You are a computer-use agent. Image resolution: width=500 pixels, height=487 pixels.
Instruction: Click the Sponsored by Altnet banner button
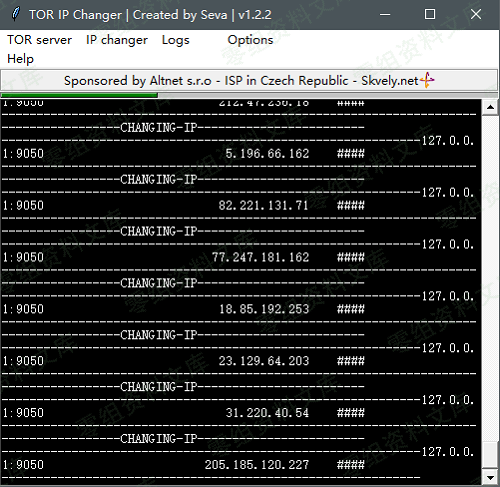pos(249,80)
